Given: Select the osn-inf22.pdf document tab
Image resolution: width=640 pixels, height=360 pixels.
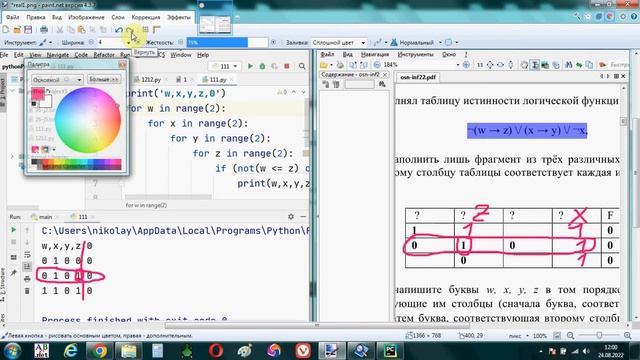Looking at the screenshot, I should click(418, 77).
